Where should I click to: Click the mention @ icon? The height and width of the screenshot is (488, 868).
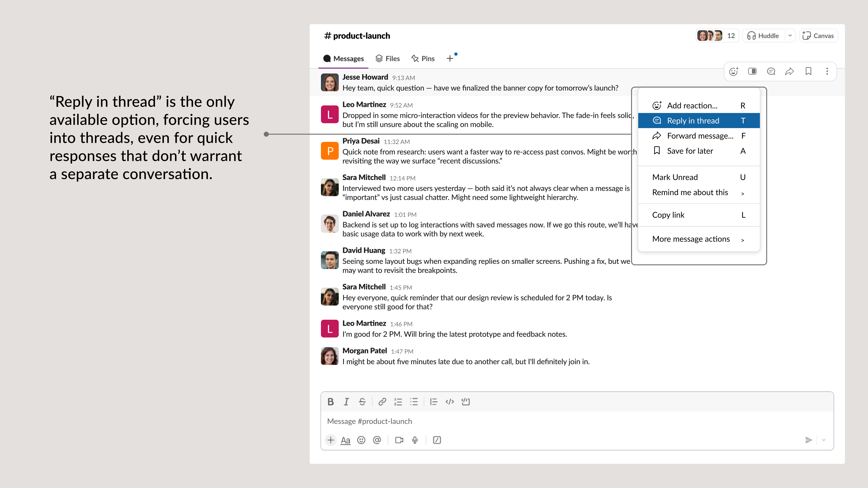click(x=377, y=440)
